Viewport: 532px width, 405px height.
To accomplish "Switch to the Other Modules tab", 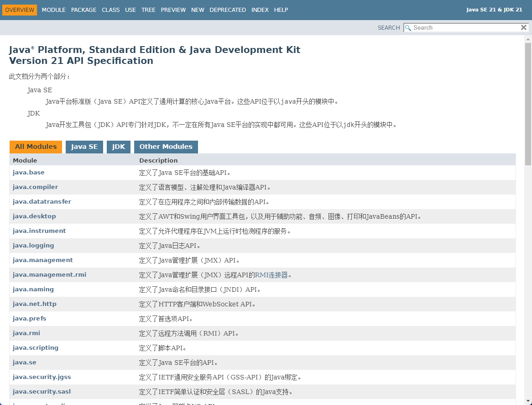I will tap(166, 147).
